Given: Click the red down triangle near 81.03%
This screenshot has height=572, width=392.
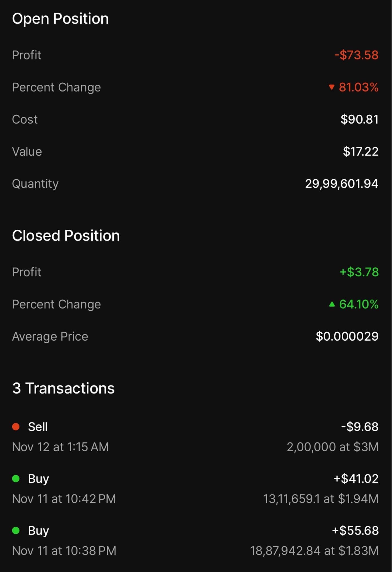Looking at the screenshot, I should [331, 87].
